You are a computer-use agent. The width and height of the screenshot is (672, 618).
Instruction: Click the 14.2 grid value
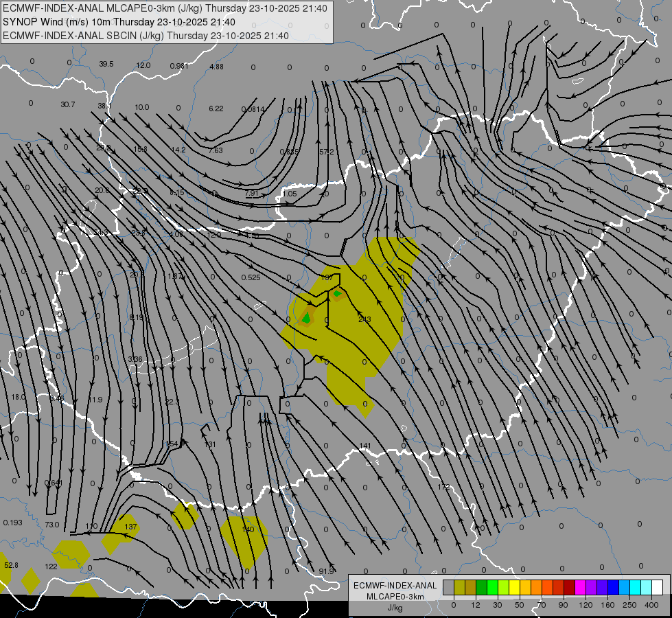click(x=178, y=150)
